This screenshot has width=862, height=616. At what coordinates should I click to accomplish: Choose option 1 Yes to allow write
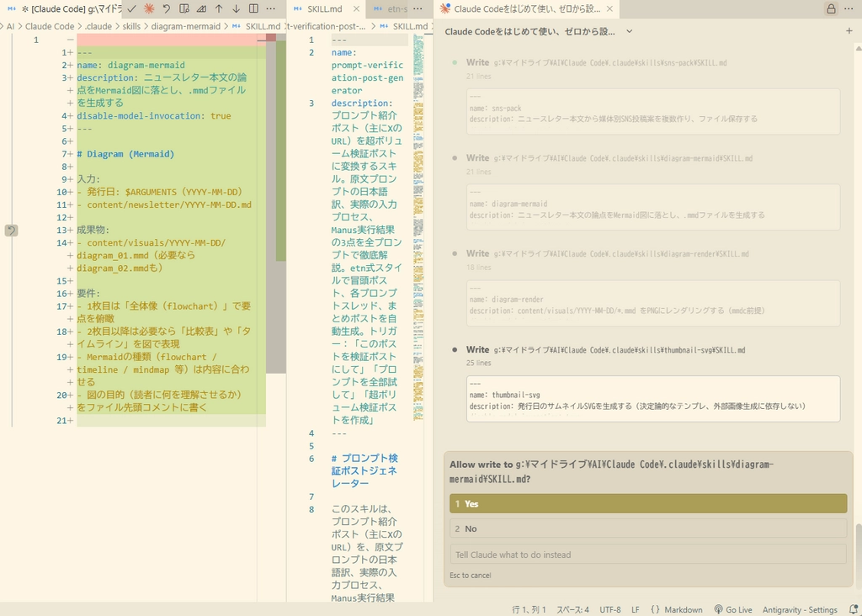648,504
